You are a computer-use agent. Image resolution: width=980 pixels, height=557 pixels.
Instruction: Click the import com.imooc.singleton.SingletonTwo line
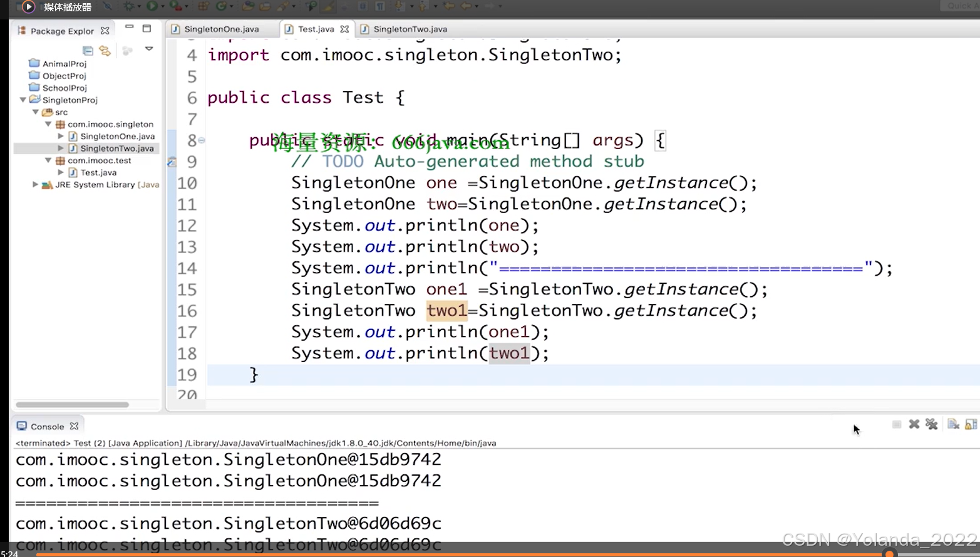pos(415,55)
